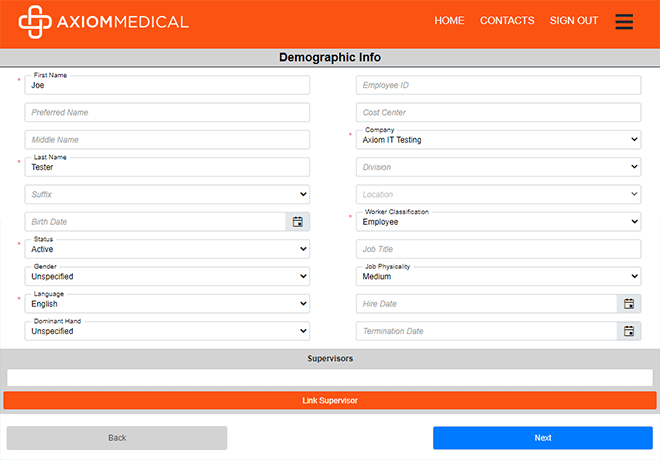The image size is (660, 460).
Task: Open the hamburger menu icon
Action: 624,21
